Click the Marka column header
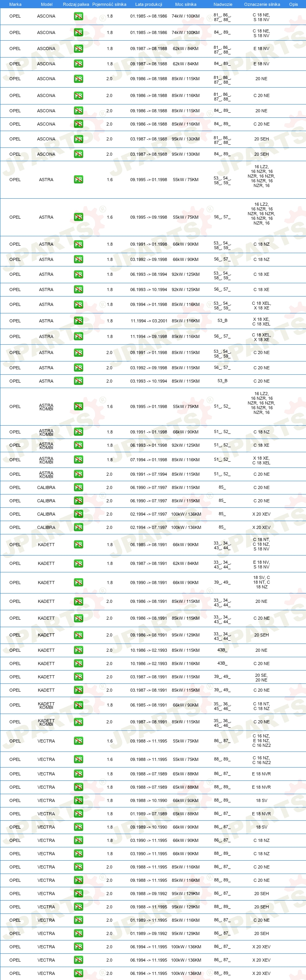Screen dimensions: 306x980 (x=15, y=4)
